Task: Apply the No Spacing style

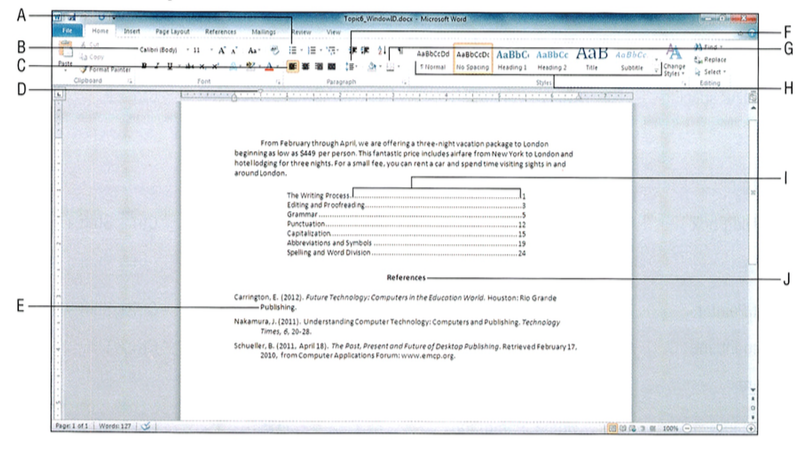Action: click(473, 60)
